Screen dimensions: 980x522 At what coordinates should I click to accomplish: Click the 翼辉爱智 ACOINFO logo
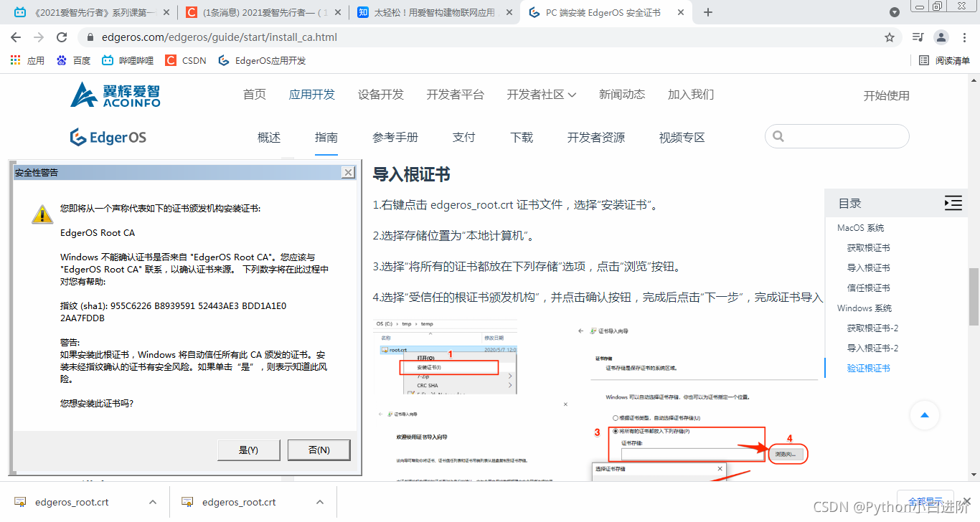(x=116, y=95)
